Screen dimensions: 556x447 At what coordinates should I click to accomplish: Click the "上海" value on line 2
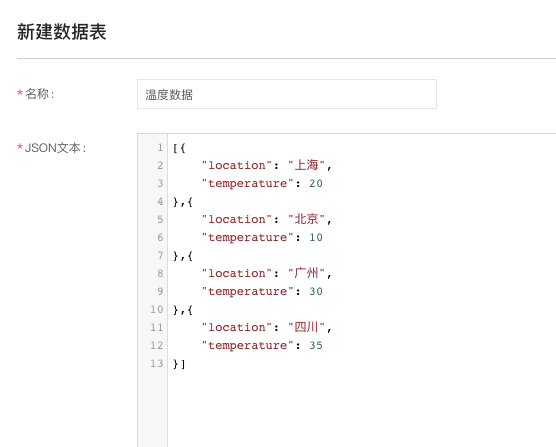pyautogui.click(x=306, y=165)
